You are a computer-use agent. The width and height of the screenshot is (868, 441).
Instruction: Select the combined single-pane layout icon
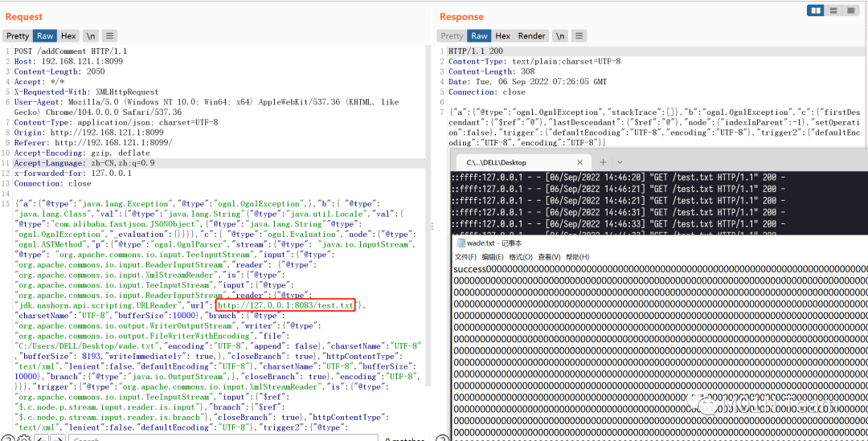850,10
